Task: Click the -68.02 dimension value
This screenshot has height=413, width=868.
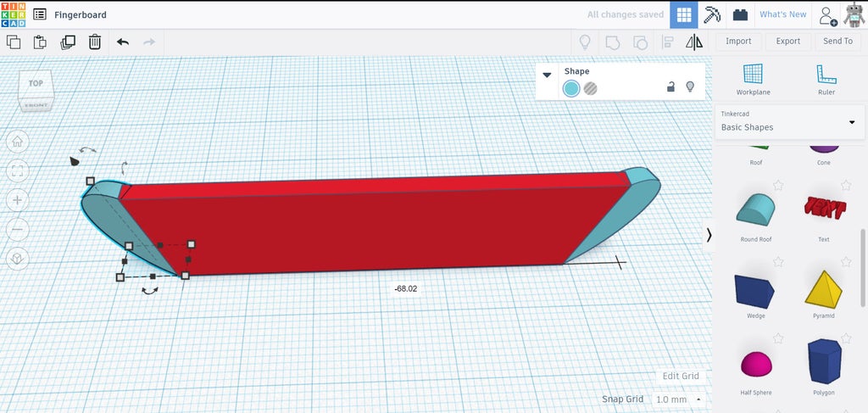Action: [x=405, y=289]
